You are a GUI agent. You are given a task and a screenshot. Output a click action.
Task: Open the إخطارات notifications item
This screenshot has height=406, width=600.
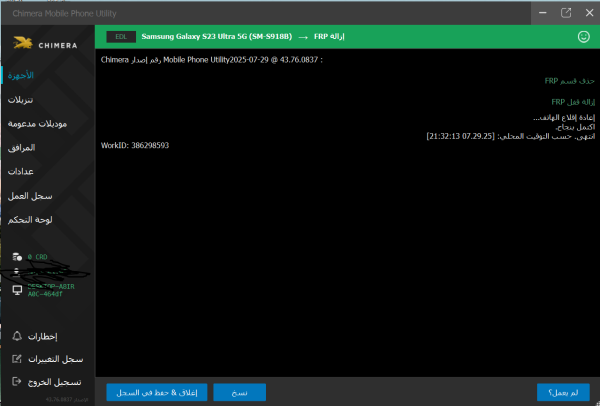pyautogui.click(x=42, y=337)
